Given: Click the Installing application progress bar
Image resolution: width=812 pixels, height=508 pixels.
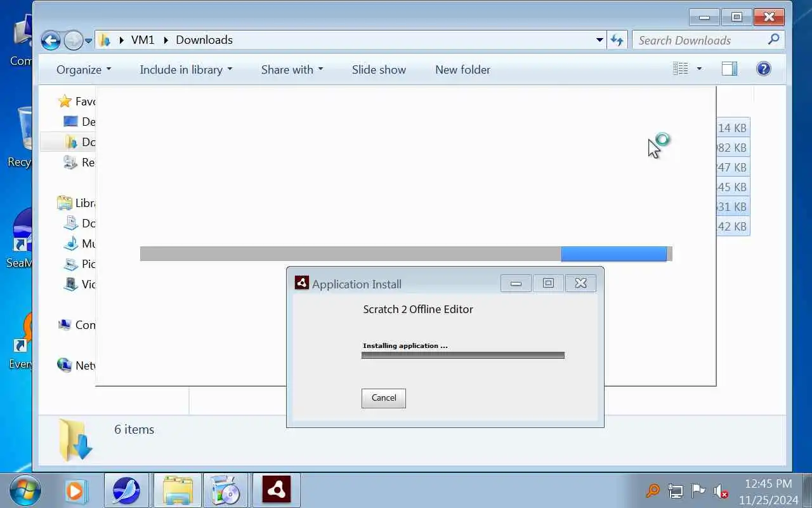Looking at the screenshot, I should [x=462, y=356].
